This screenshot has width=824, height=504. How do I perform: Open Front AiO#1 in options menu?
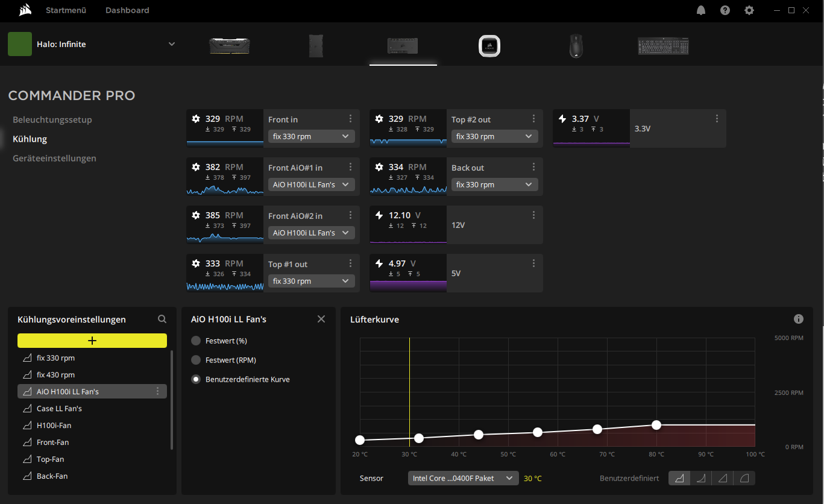[x=350, y=167]
